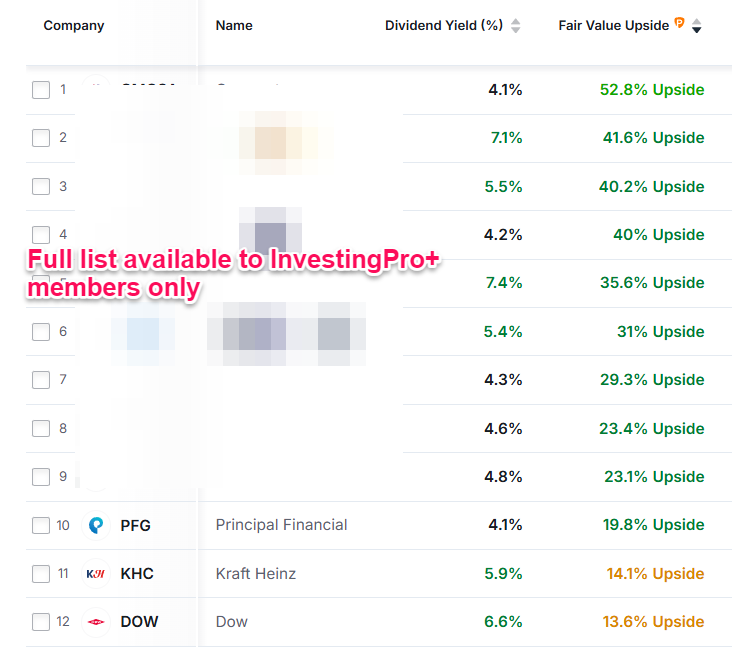Click the Name column header
This screenshot has width=732, height=658.
pos(234,26)
